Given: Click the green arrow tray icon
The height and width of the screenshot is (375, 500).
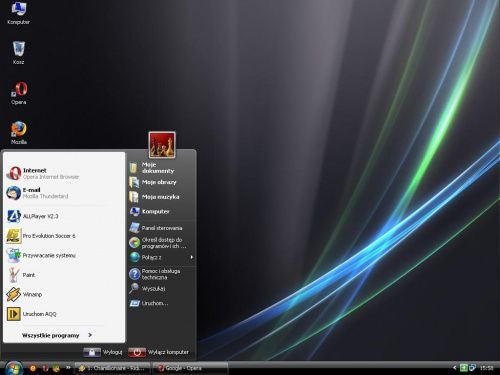Looking at the screenshot, I should [464, 368].
